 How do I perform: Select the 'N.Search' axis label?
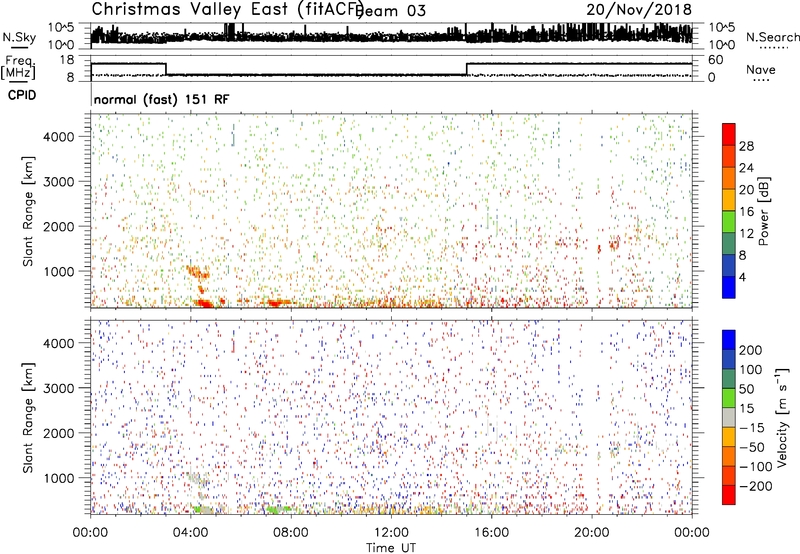pyautogui.click(x=773, y=37)
